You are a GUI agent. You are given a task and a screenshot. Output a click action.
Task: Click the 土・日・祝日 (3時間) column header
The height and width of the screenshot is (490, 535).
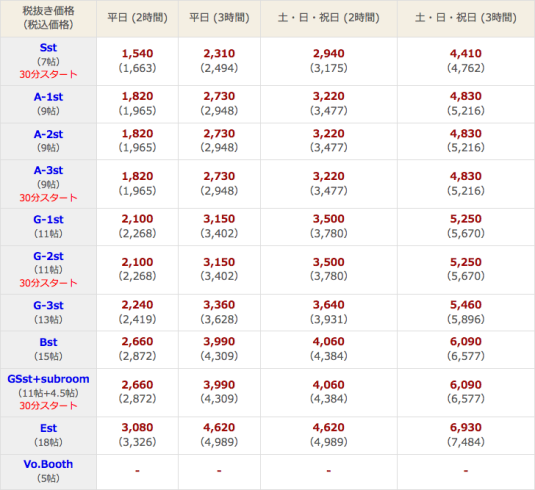pyautogui.click(x=466, y=18)
